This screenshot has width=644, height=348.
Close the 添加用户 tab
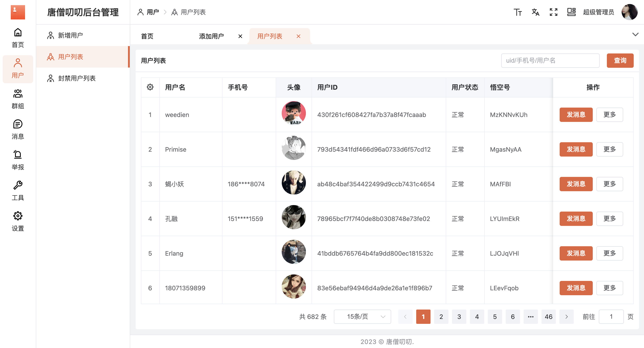click(240, 36)
